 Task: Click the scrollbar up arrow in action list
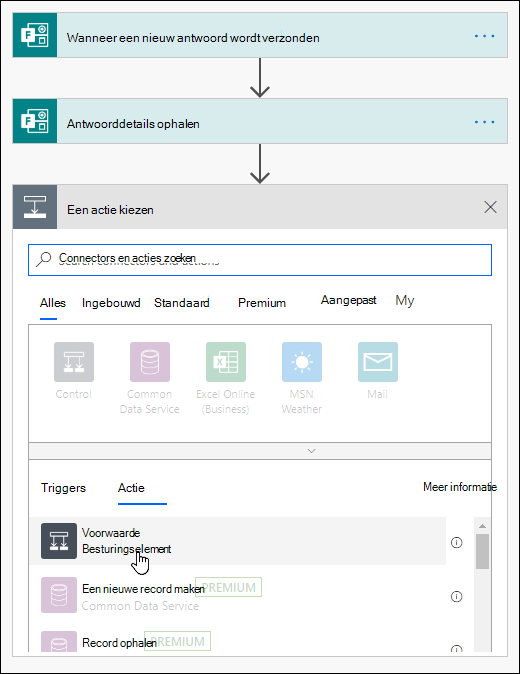(x=483, y=526)
